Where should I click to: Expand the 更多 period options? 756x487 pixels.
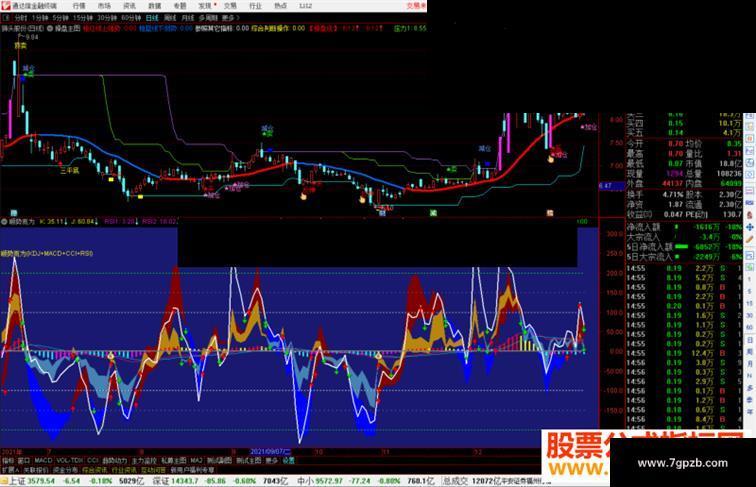pyautogui.click(x=230, y=18)
